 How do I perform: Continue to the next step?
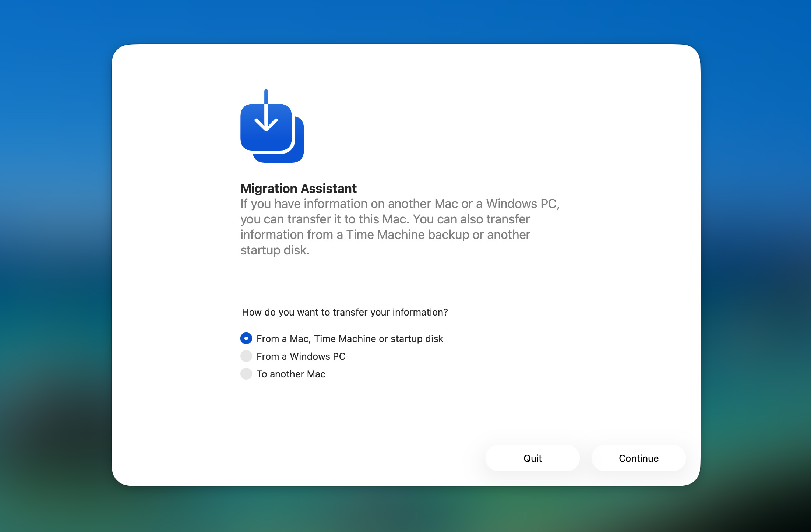(x=638, y=458)
